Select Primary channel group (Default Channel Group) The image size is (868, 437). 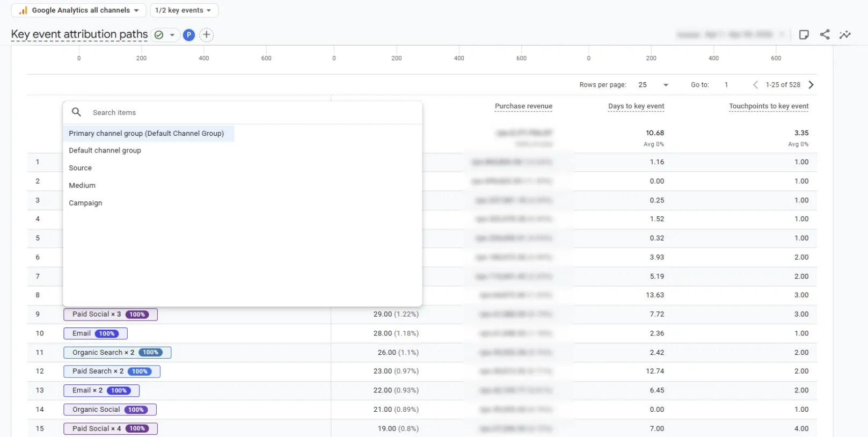149,133
